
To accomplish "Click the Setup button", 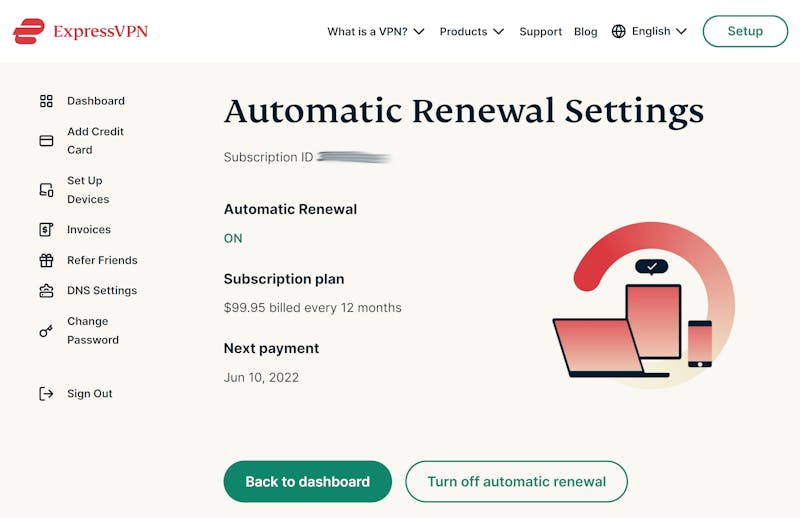I will (745, 31).
